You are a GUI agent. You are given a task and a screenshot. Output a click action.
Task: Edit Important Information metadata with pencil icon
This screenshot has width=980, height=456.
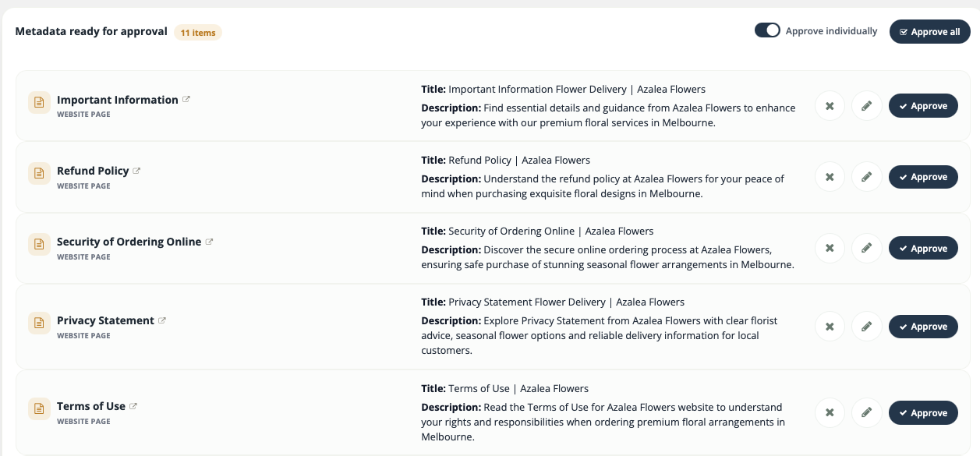(x=866, y=106)
